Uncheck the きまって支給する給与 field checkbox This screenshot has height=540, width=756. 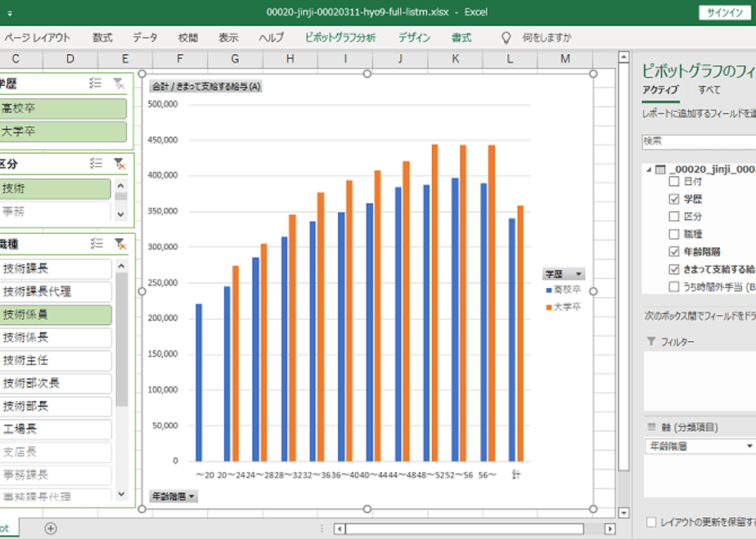coord(674,269)
